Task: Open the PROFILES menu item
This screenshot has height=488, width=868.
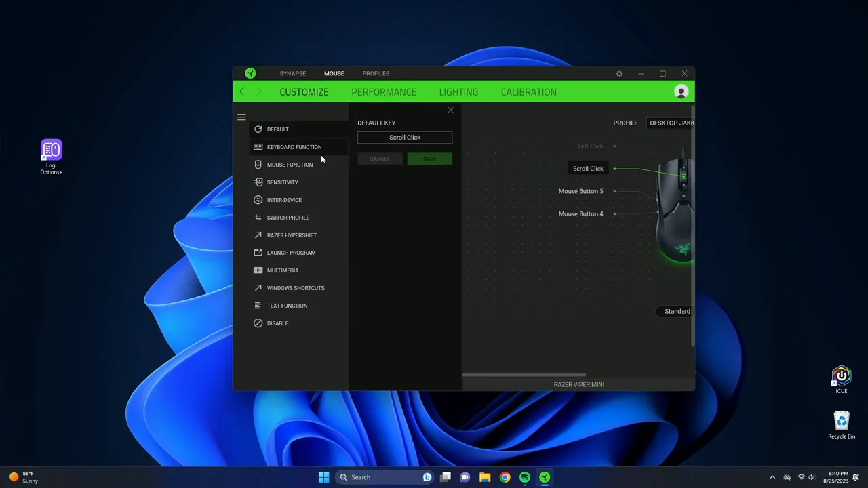Action: pyautogui.click(x=376, y=73)
